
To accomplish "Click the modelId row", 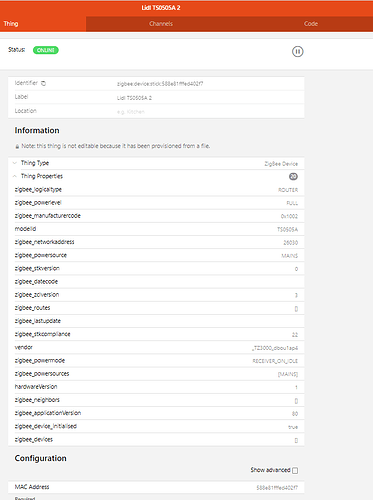I will tap(156, 229).
